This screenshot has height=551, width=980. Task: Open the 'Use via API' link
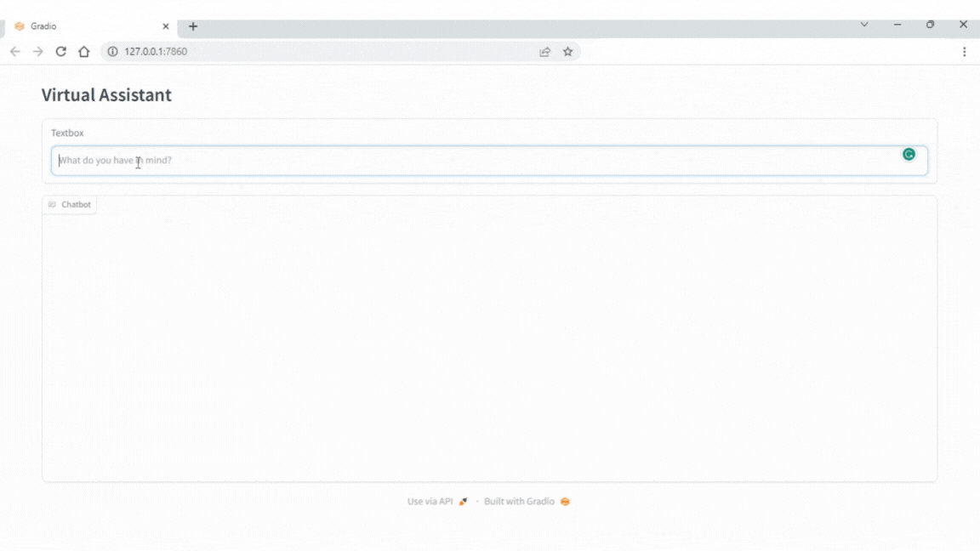[x=437, y=502]
